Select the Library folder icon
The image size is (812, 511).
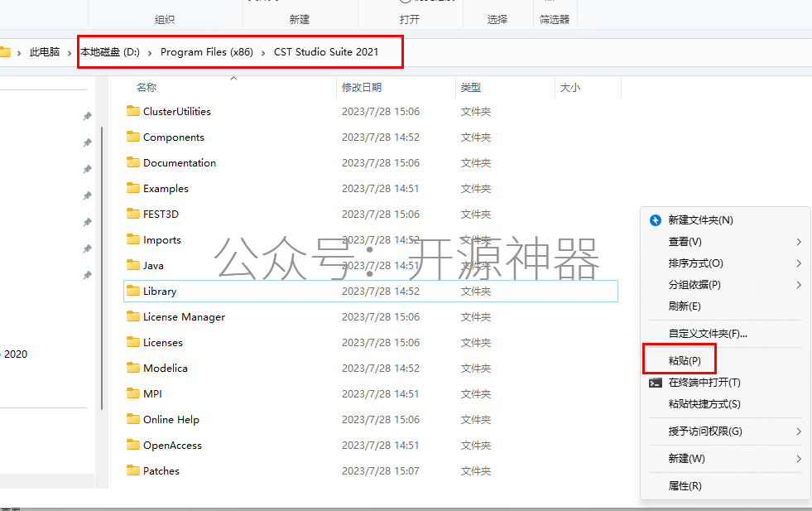pyautogui.click(x=133, y=291)
